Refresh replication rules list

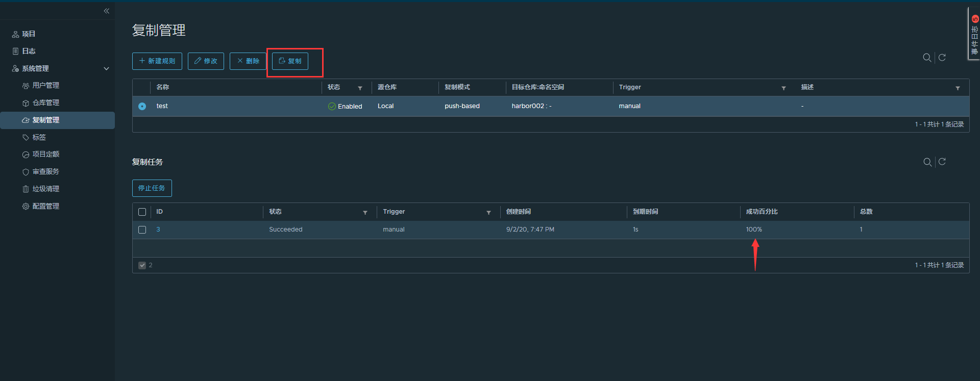click(x=942, y=58)
